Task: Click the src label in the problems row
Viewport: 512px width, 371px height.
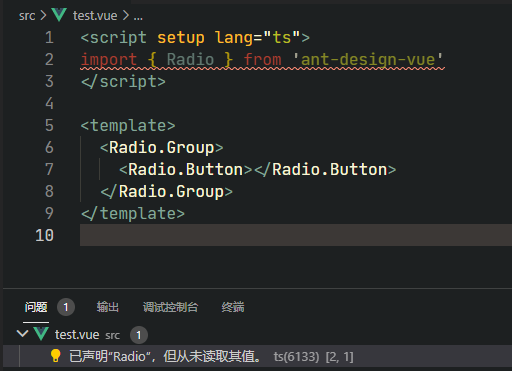Action: coord(112,335)
